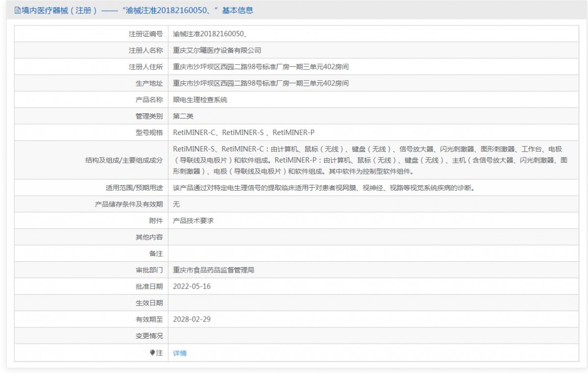
Task: Click the marker icon beside the 注 label
Action: point(152,352)
